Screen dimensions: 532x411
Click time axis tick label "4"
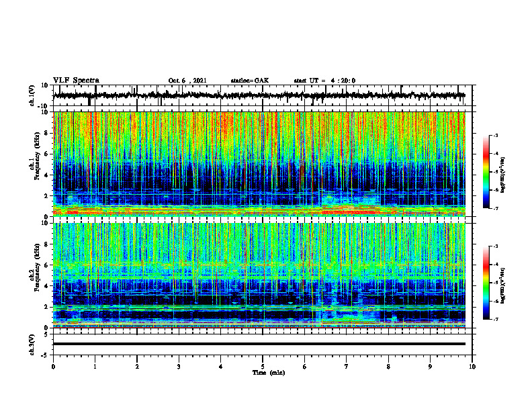click(x=221, y=367)
